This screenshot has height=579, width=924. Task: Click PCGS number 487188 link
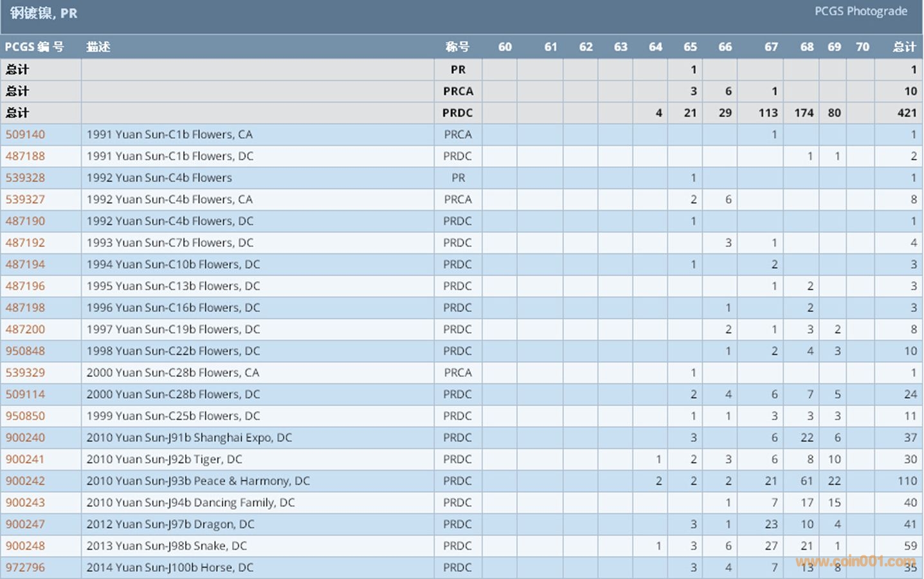[x=26, y=156]
